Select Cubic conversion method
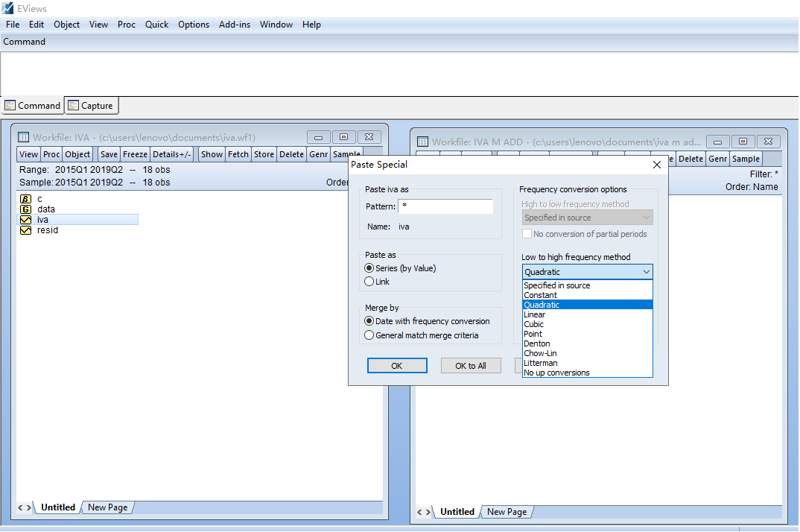Screen dimensions: 800x532 [x=587, y=324]
